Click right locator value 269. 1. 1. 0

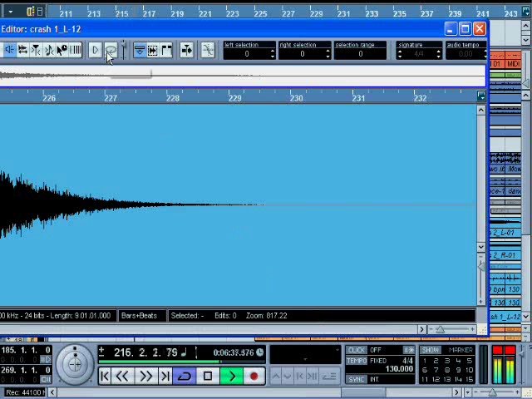(26, 370)
